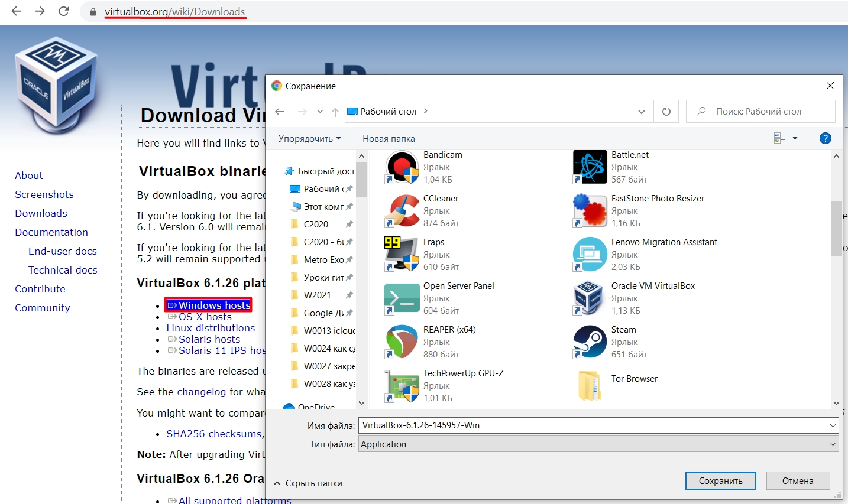This screenshot has width=848, height=504.
Task: Open the changelog link
Action: click(202, 392)
